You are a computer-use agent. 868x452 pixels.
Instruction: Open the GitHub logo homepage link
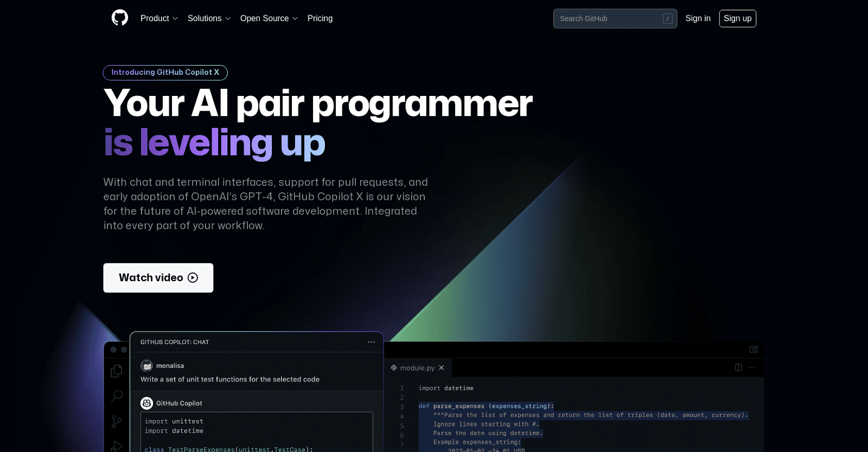[120, 18]
